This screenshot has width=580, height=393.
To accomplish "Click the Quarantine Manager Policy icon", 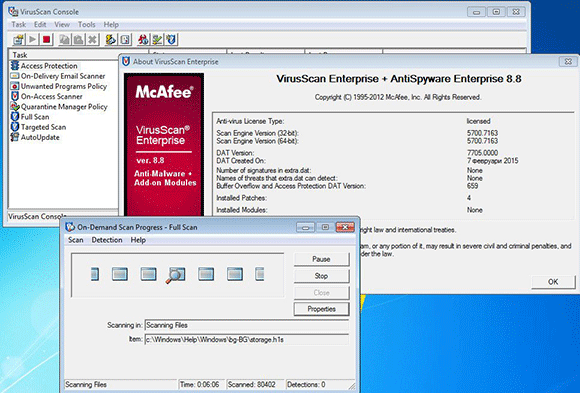I will coord(15,107).
